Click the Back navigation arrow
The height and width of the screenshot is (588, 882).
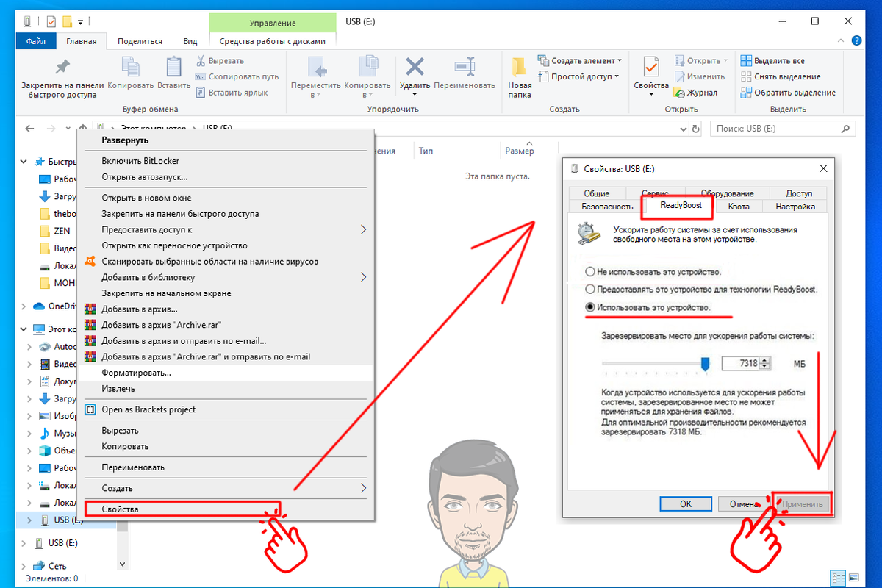coord(29,128)
